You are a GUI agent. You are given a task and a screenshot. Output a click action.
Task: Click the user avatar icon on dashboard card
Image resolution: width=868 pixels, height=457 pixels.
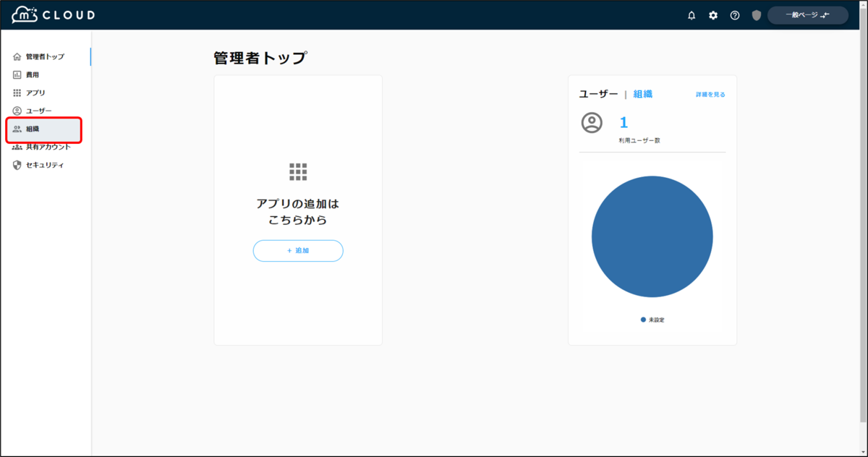pos(592,123)
